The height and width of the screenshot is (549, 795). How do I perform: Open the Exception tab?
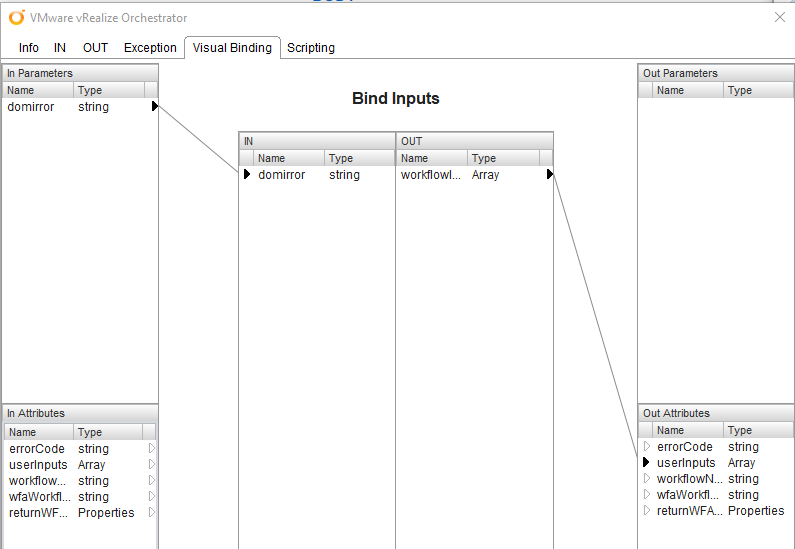[150, 48]
